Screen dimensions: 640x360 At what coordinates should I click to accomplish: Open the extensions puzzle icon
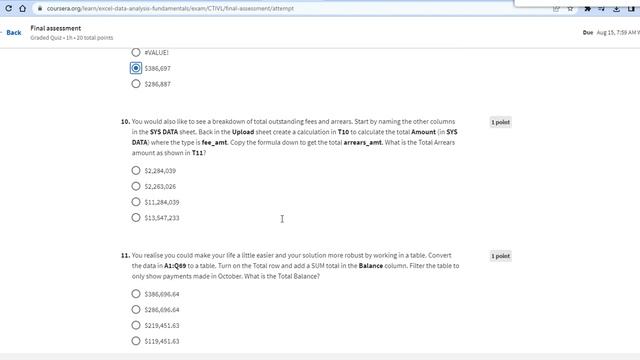[x=587, y=8]
